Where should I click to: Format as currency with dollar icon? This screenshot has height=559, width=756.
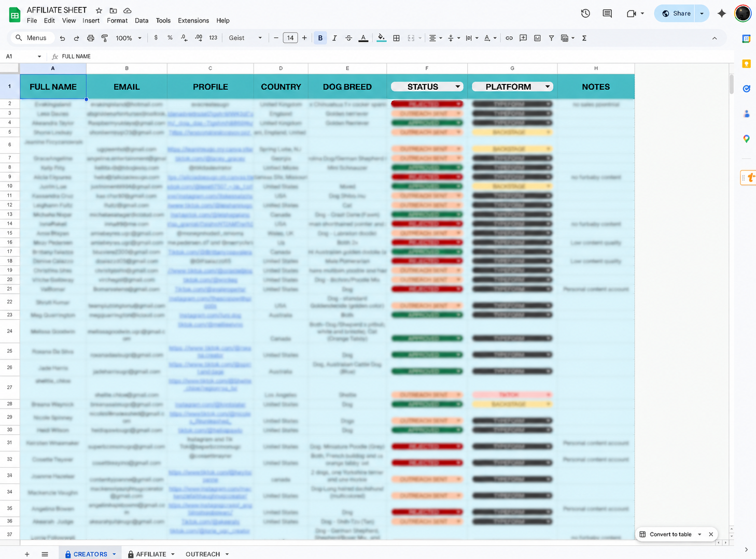point(156,38)
